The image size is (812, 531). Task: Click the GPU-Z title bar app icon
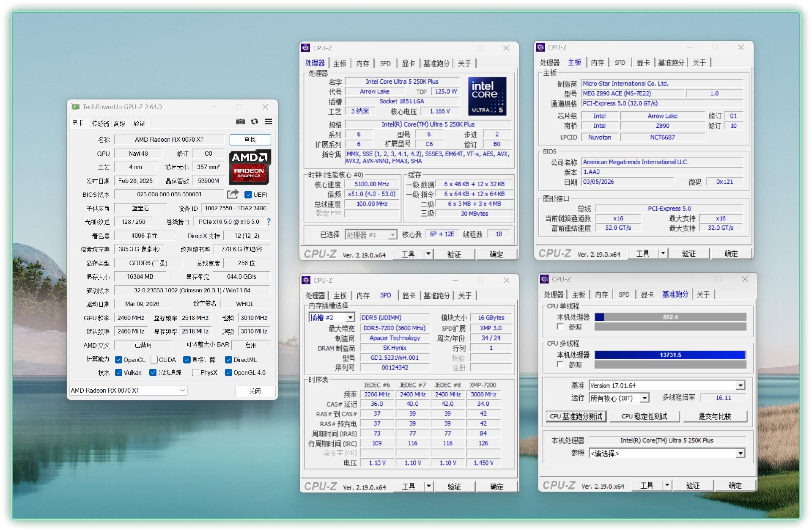(75, 107)
